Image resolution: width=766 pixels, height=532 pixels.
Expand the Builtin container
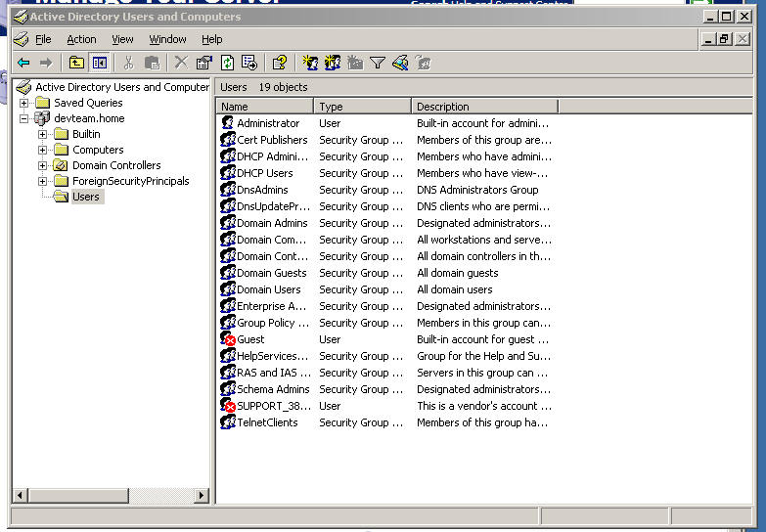[43, 134]
